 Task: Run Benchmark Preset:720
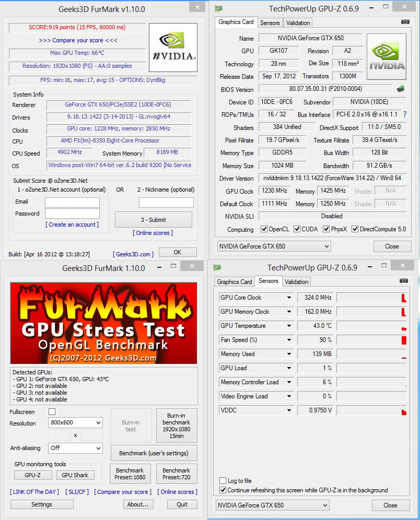tap(177, 474)
